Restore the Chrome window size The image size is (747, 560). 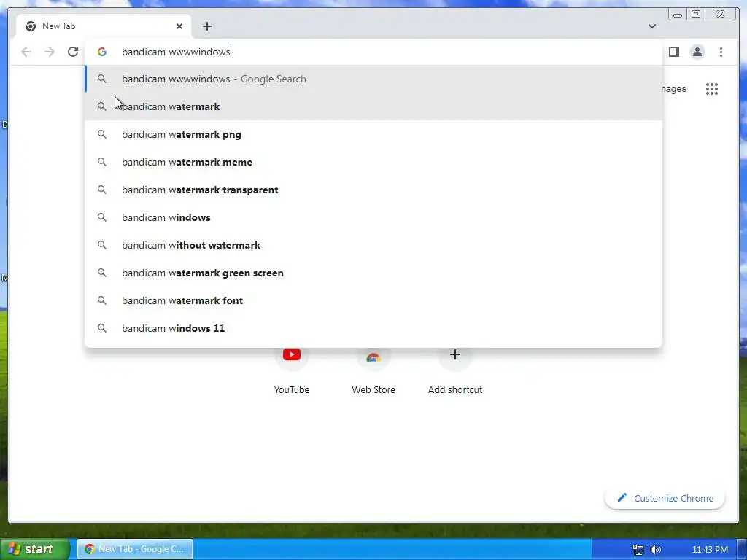(x=696, y=15)
